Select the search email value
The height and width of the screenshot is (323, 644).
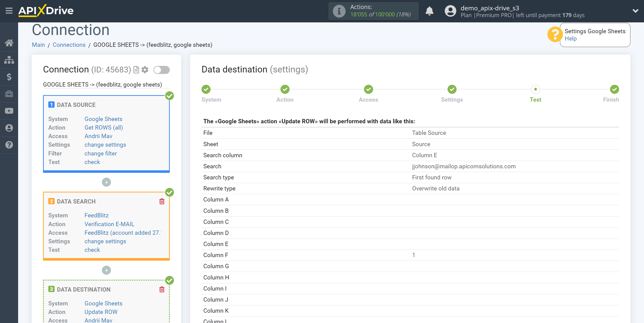click(464, 166)
